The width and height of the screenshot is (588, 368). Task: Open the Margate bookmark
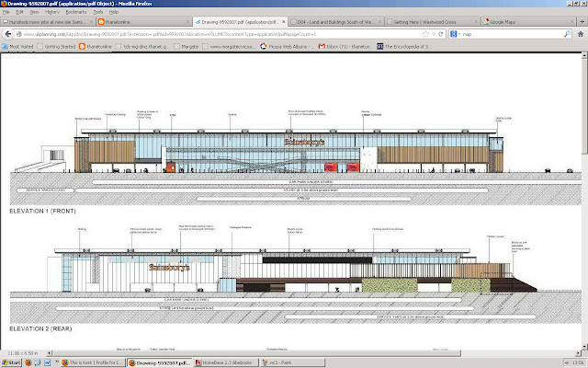tap(187, 46)
